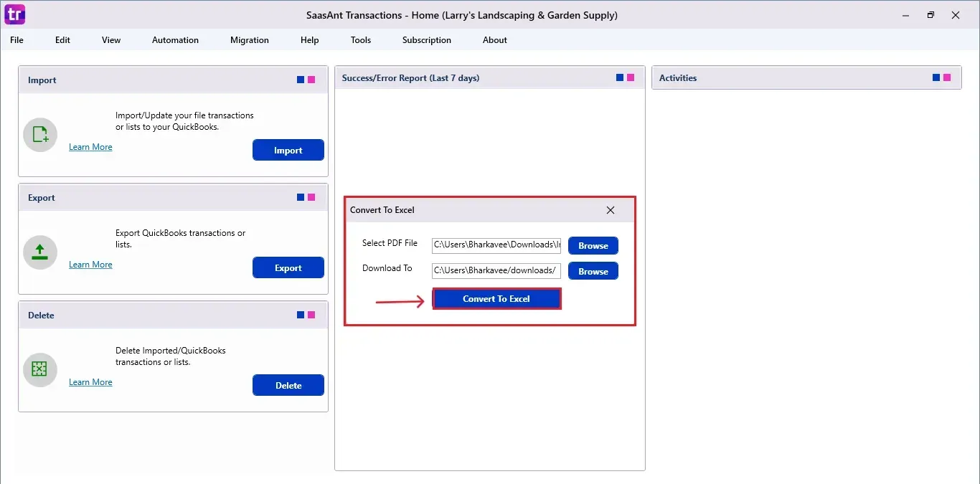This screenshot has height=484, width=980.
Task: Click the Convert To Excel button
Action: pyautogui.click(x=496, y=299)
